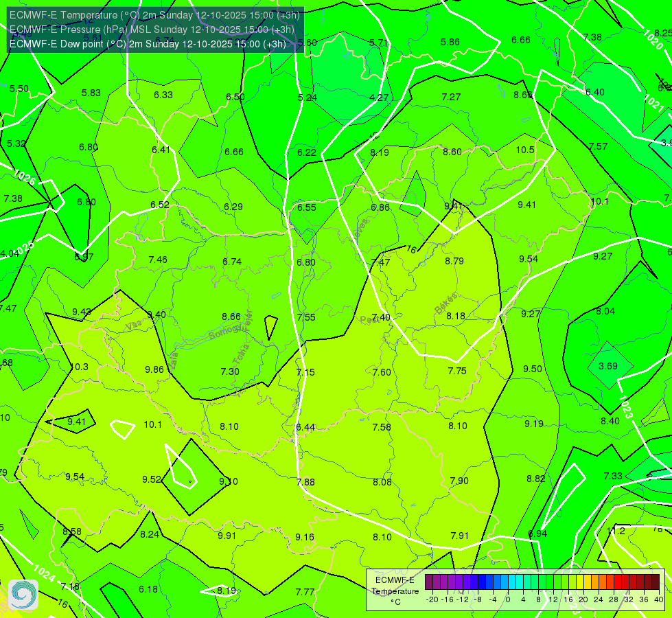Click the dew point value 6.33
The width and height of the screenshot is (672, 618).
click(x=163, y=95)
